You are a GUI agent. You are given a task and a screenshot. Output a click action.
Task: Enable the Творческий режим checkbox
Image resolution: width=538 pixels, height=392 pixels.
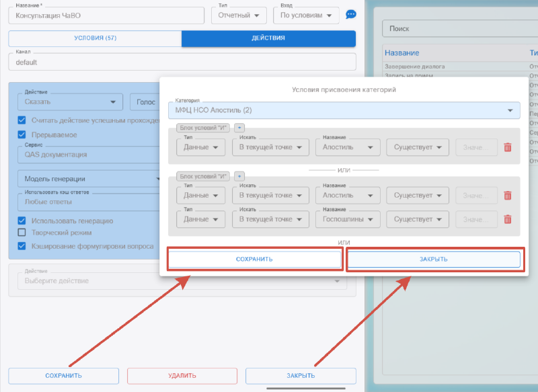coord(22,233)
